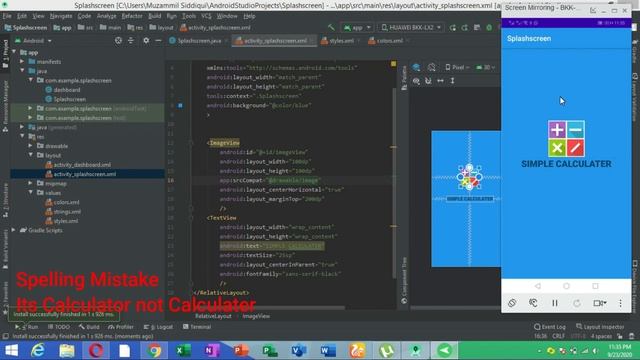Viewport: 640px width, 360px height.
Task: Open the Pixel device preview dropdown
Action: tap(457, 67)
